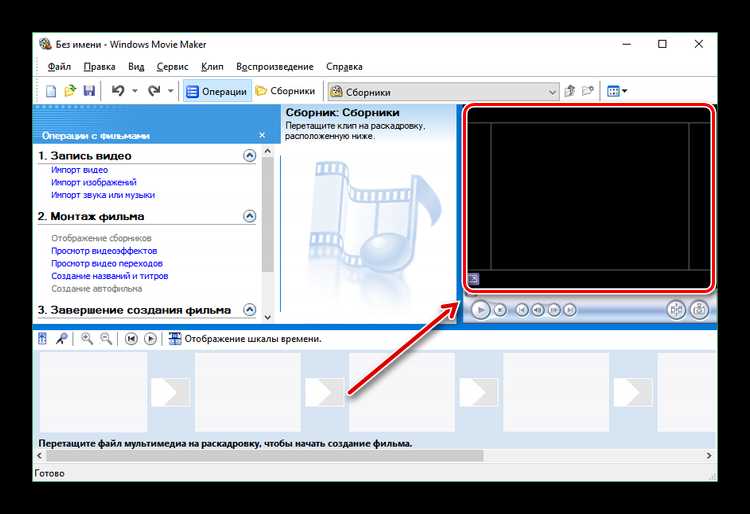Toggle the Операции tasks pane button
The width and height of the screenshot is (750, 514).
(217, 91)
